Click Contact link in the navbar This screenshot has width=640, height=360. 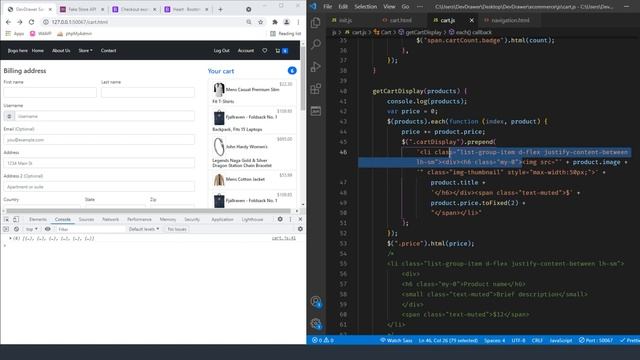tap(109, 51)
